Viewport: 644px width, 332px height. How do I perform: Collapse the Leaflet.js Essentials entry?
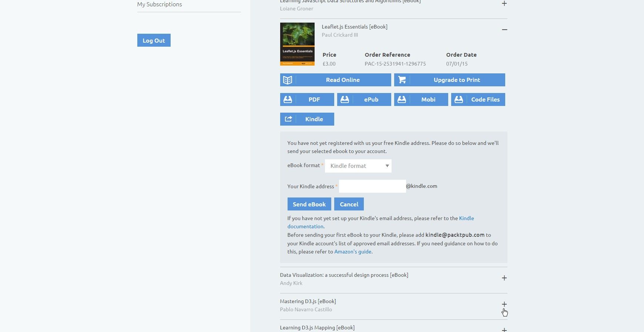[504, 30]
